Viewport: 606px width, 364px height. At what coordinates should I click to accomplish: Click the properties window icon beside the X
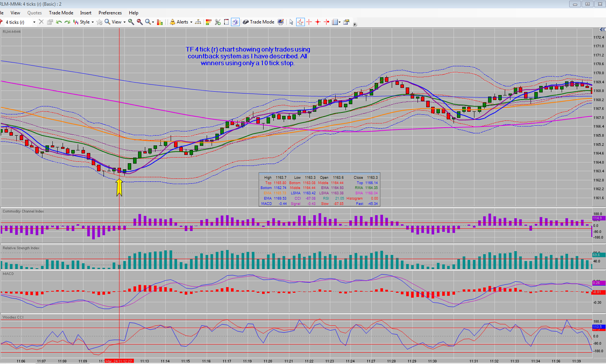click(50, 22)
